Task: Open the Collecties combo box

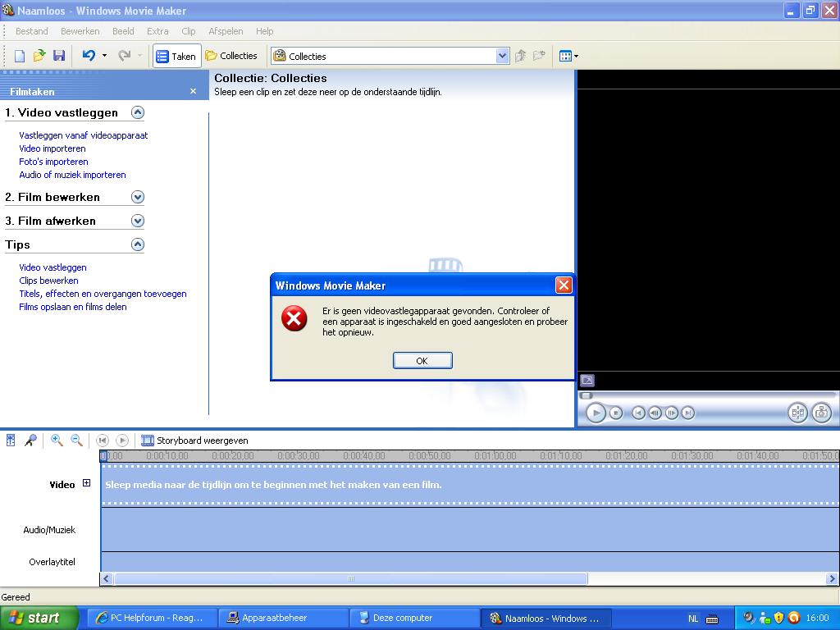Action: click(x=390, y=56)
